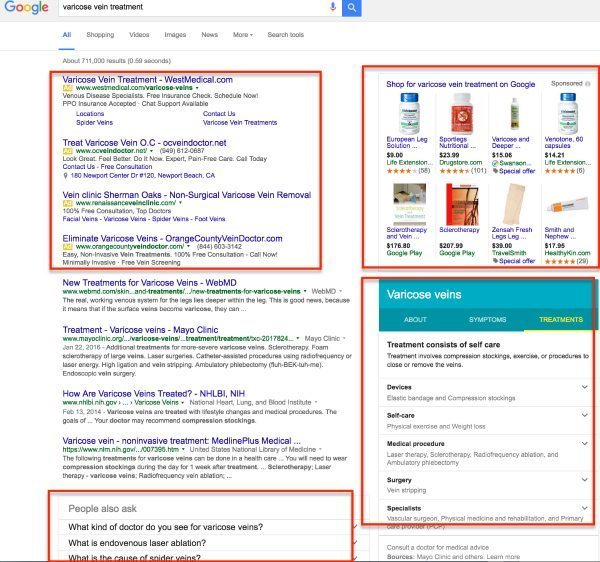Open the Foot Veins sitelink
Screen dimensions: 600x562
[x=210, y=219]
